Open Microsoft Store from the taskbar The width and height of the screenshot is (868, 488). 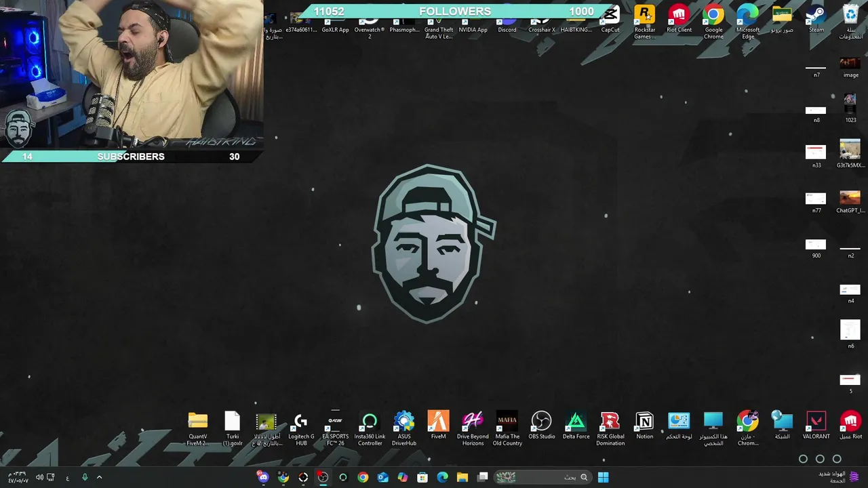coord(422,477)
